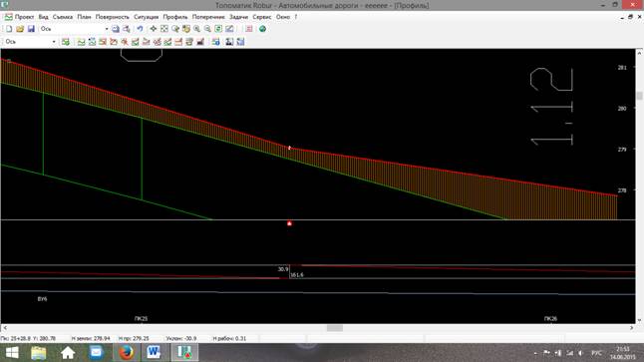Select the pan (cross arrows) tool
This screenshot has width=644, height=362.
[x=154, y=29]
